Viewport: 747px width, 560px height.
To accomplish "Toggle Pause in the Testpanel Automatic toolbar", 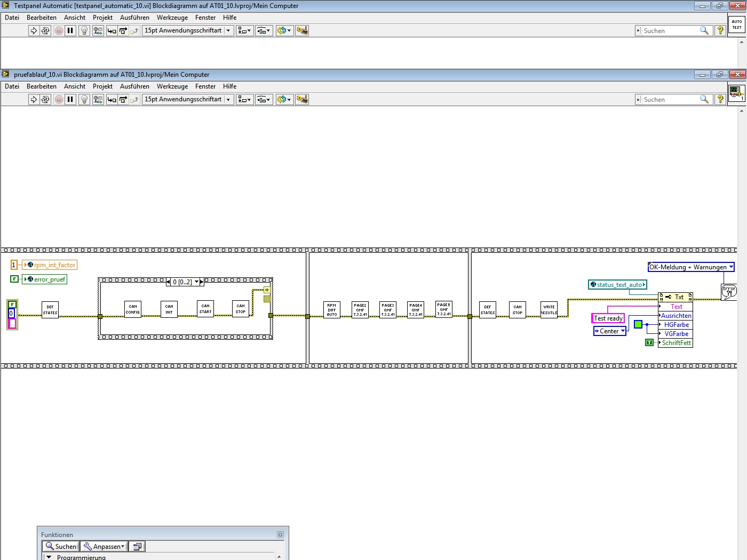I will tap(70, 30).
